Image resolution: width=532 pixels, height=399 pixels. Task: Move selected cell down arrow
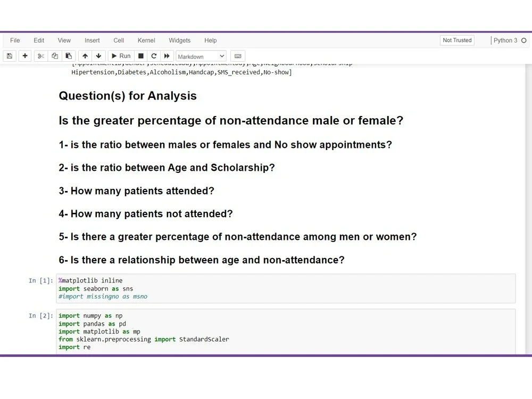98,56
